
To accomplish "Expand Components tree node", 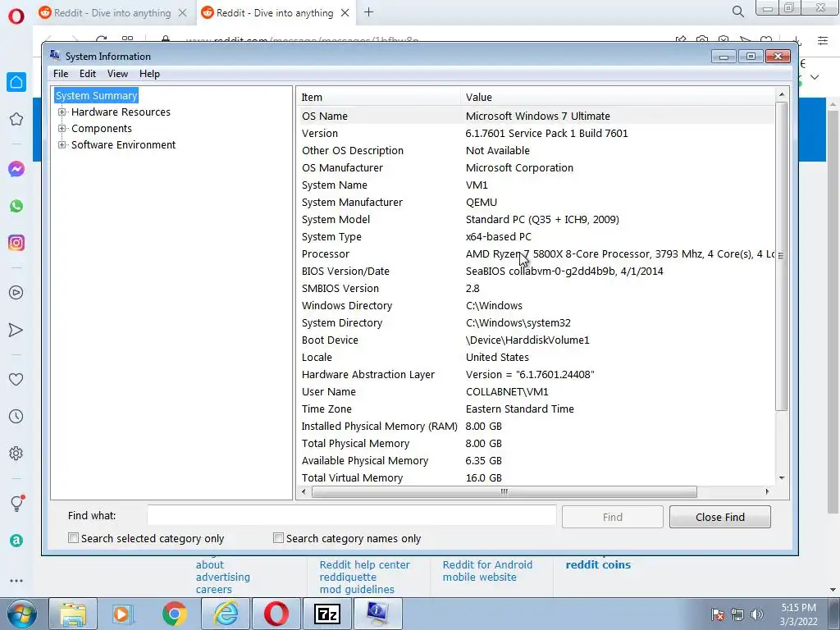I will [x=62, y=129].
